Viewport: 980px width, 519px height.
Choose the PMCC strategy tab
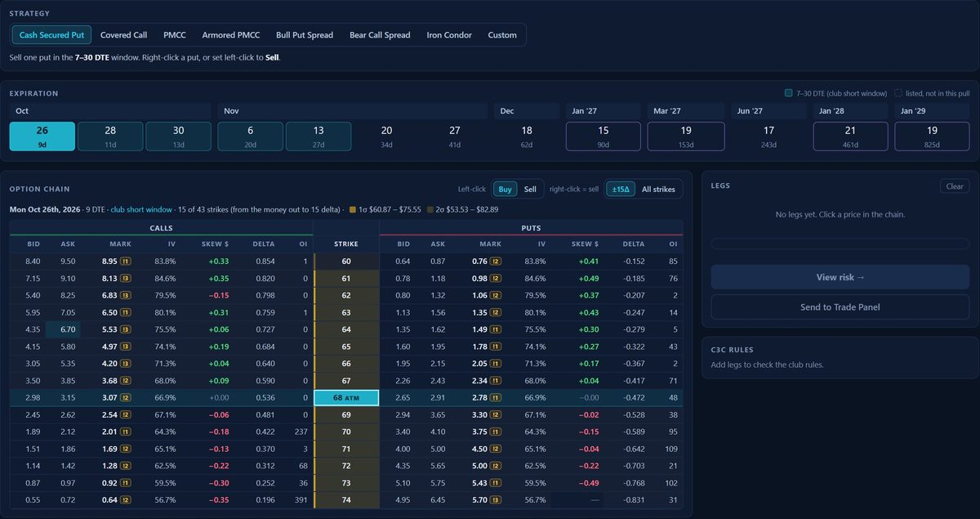click(x=175, y=35)
